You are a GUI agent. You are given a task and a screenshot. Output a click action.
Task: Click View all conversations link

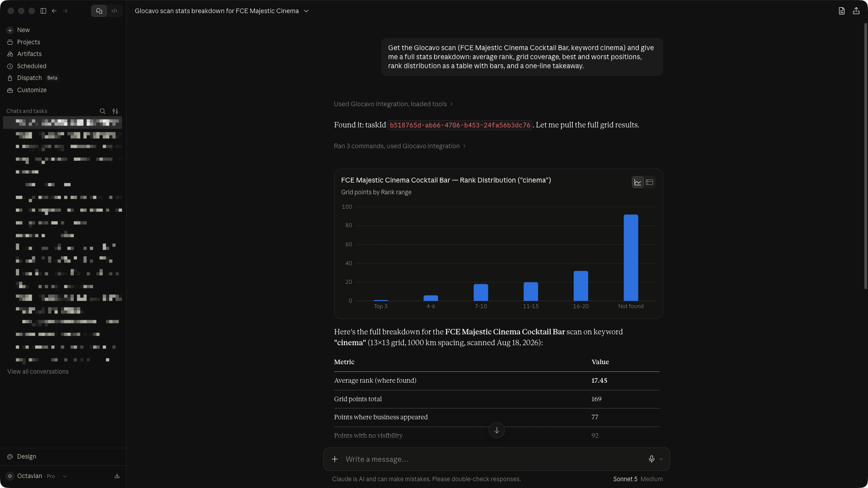point(38,371)
